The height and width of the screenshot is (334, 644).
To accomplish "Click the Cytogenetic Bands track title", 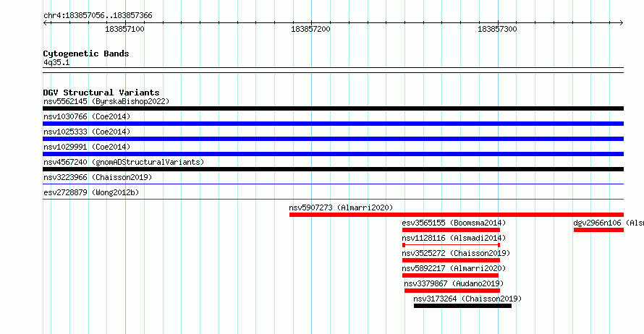I will tap(86, 53).
